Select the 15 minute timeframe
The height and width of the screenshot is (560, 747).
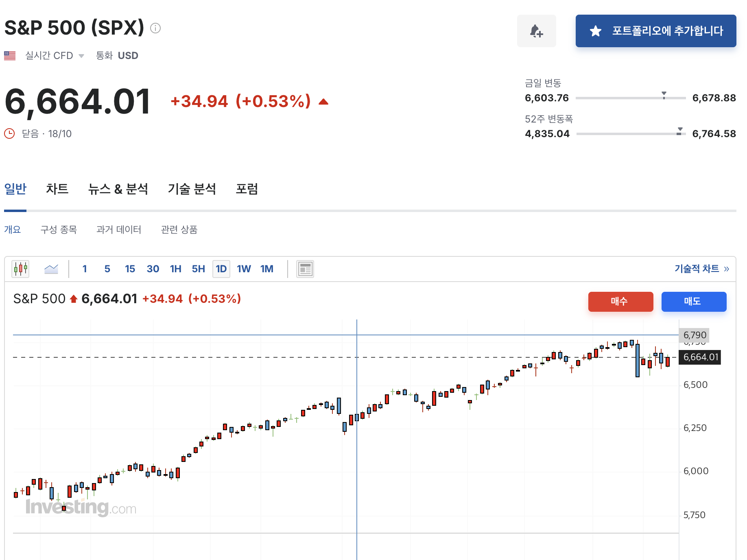click(130, 269)
